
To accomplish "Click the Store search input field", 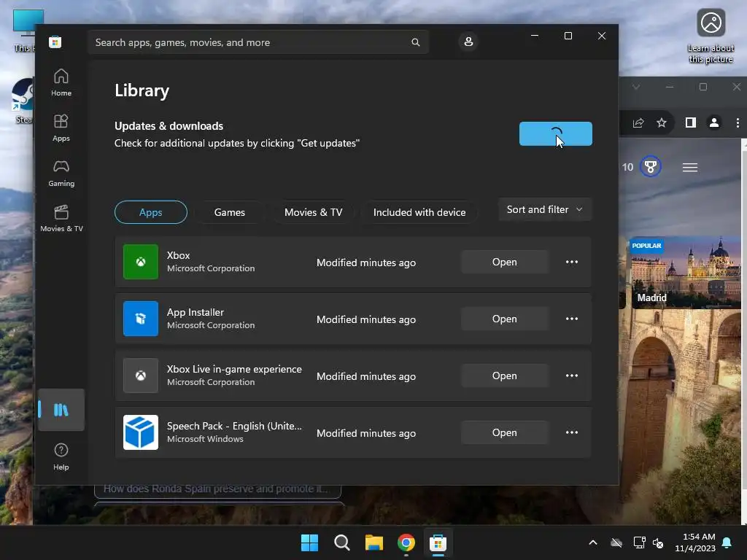I will [x=258, y=42].
